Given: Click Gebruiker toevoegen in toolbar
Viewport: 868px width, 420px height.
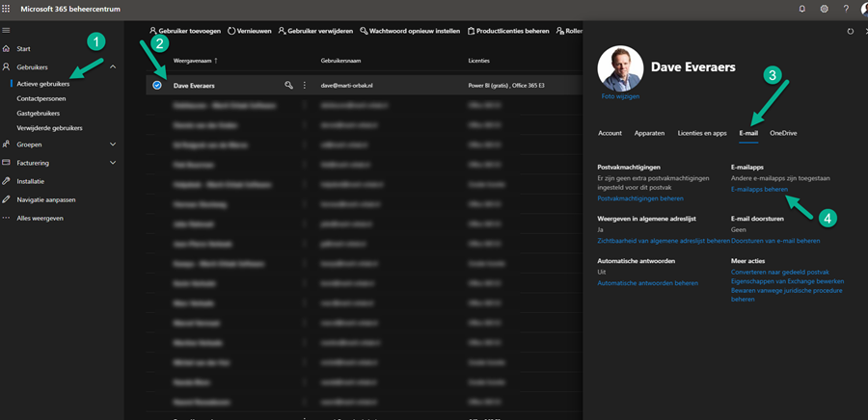Looking at the screenshot, I should click(x=185, y=31).
